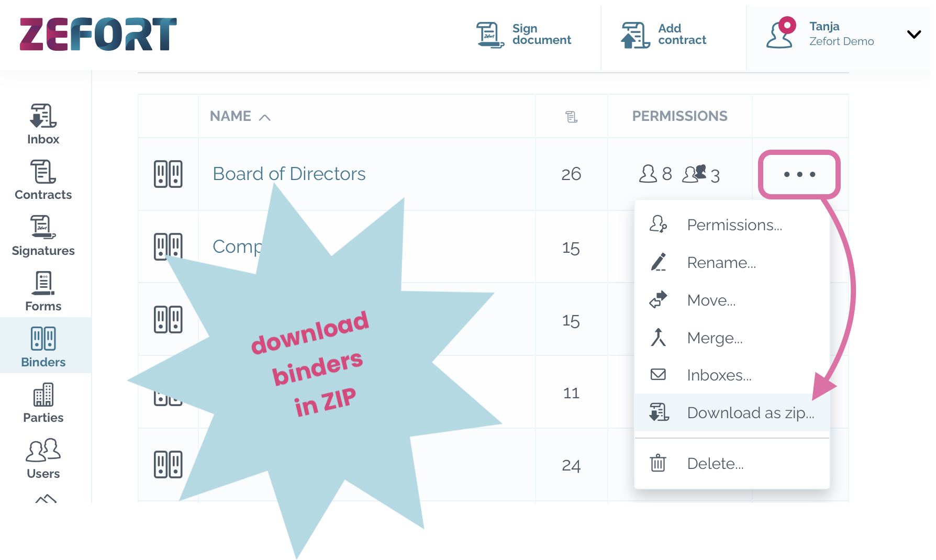Image resolution: width=936 pixels, height=560 pixels.
Task: Click the PERMISSIONS column header
Action: pos(679,116)
